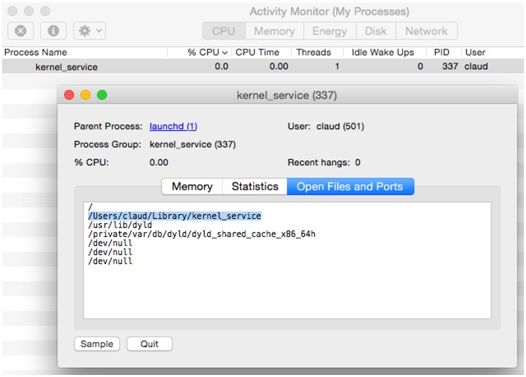Screen dimensions: 526x377
Task: Show the Memory tab in inspector
Action: 192,186
